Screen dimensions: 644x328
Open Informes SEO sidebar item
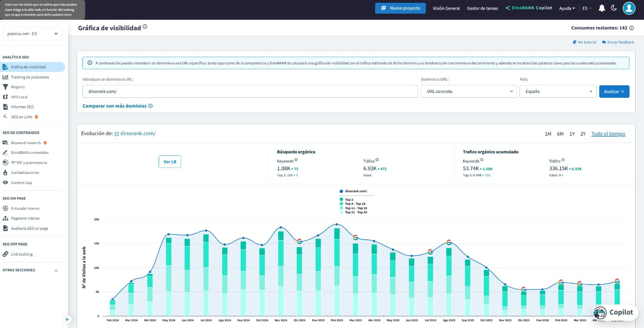pos(22,107)
